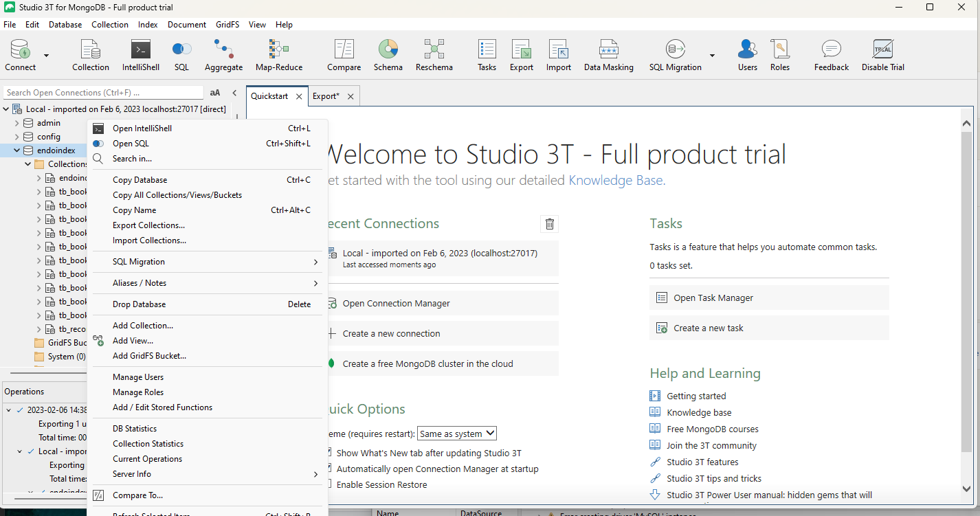This screenshot has height=516, width=980.
Task: Launch IntelliShell from the toolbar
Action: [x=141, y=54]
